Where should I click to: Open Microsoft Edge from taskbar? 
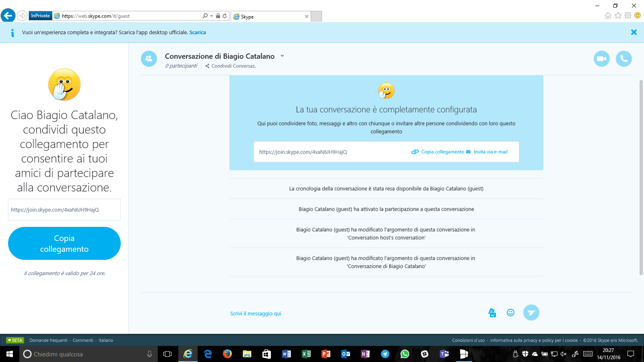point(208,354)
